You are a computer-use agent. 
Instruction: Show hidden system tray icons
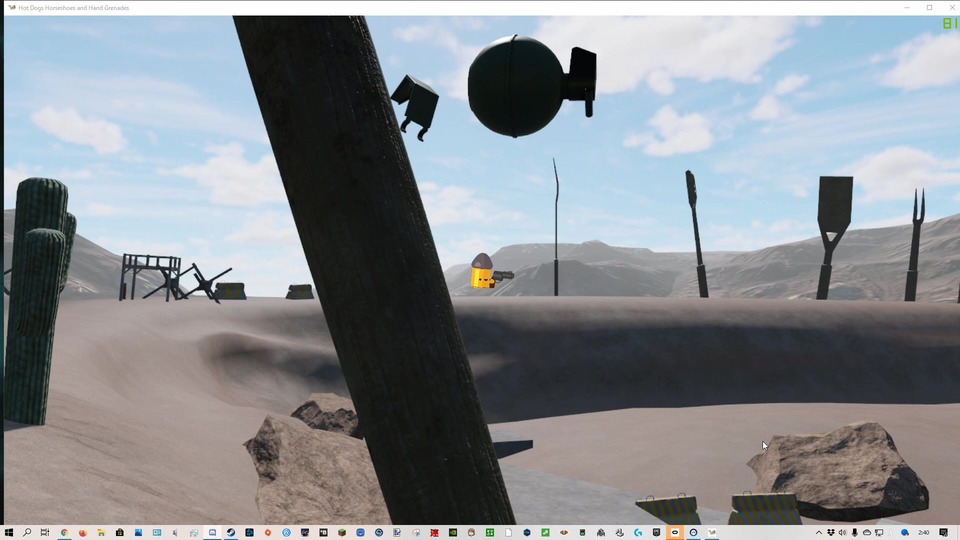point(819,533)
